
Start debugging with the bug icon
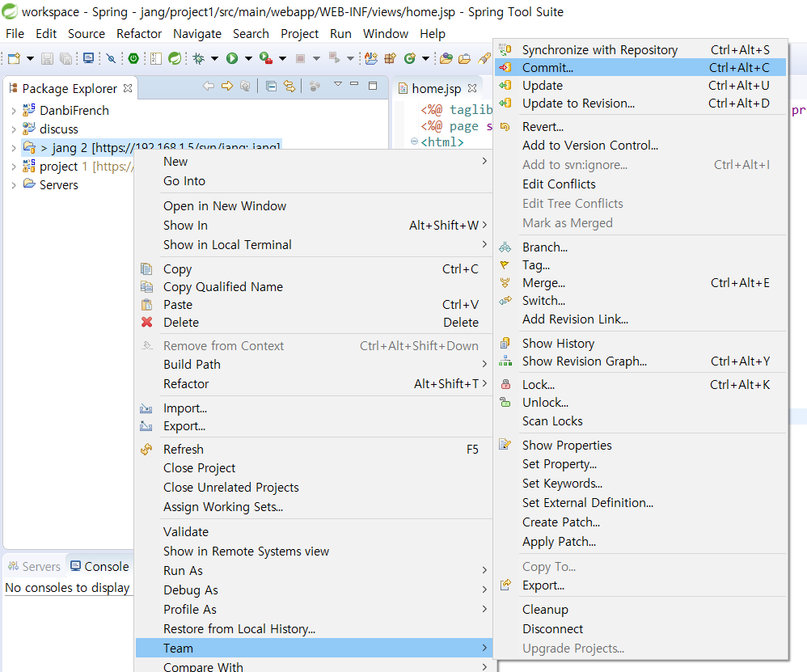coord(199,58)
